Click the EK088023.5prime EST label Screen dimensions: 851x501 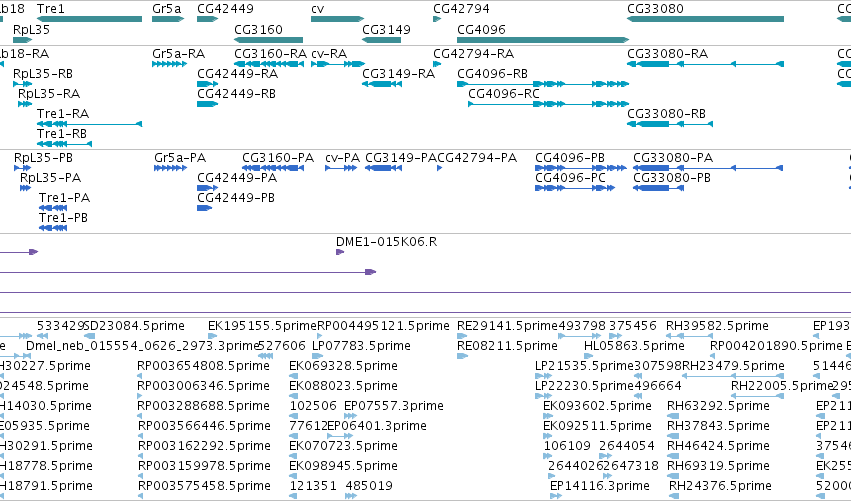coord(344,386)
